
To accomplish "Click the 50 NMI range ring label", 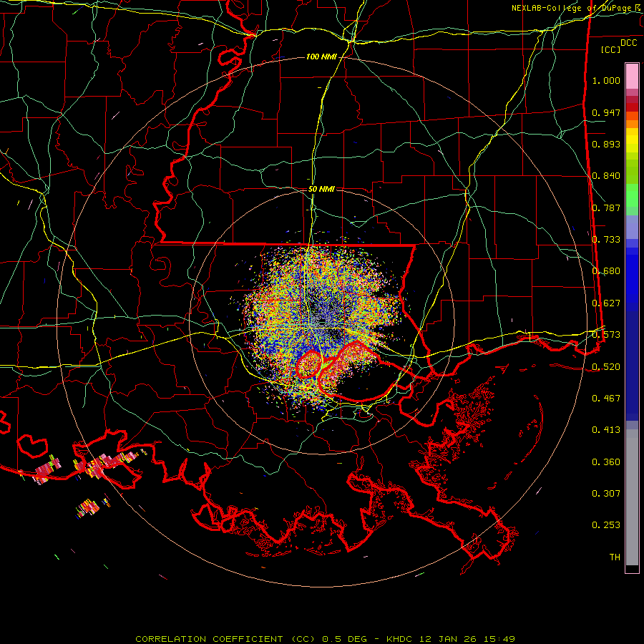I will [x=321, y=190].
